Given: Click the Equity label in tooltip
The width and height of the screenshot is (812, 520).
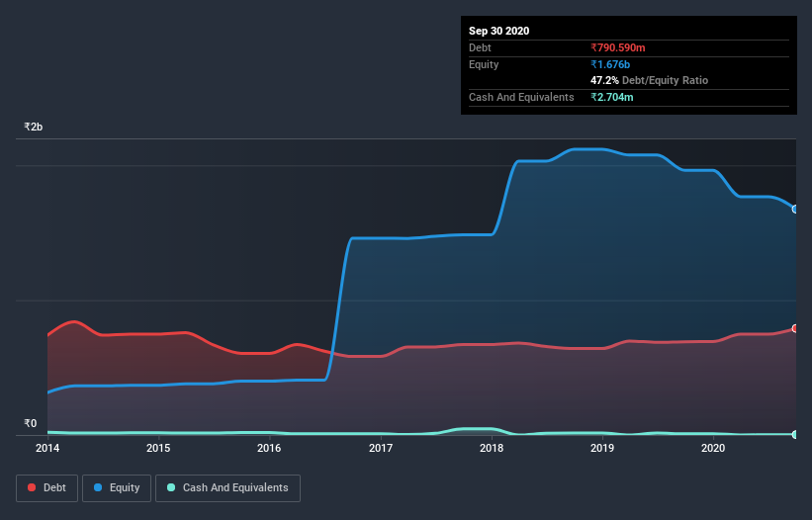Looking at the screenshot, I should [484, 64].
